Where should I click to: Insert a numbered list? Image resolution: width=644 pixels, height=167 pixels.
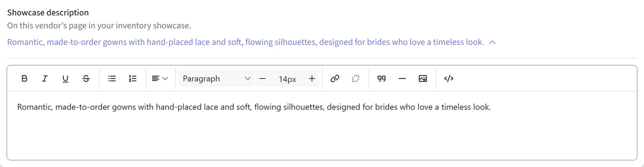click(x=132, y=78)
